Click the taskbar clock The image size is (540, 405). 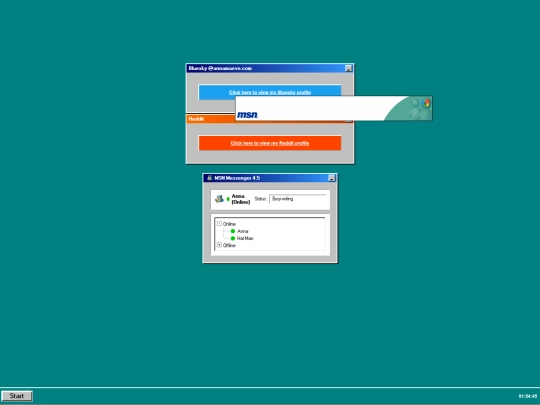(528, 396)
